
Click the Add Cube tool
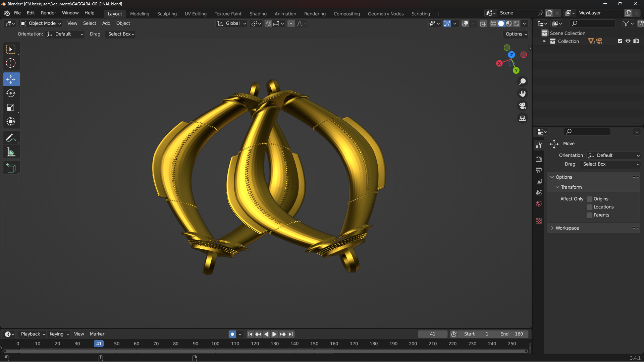(x=11, y=168)
